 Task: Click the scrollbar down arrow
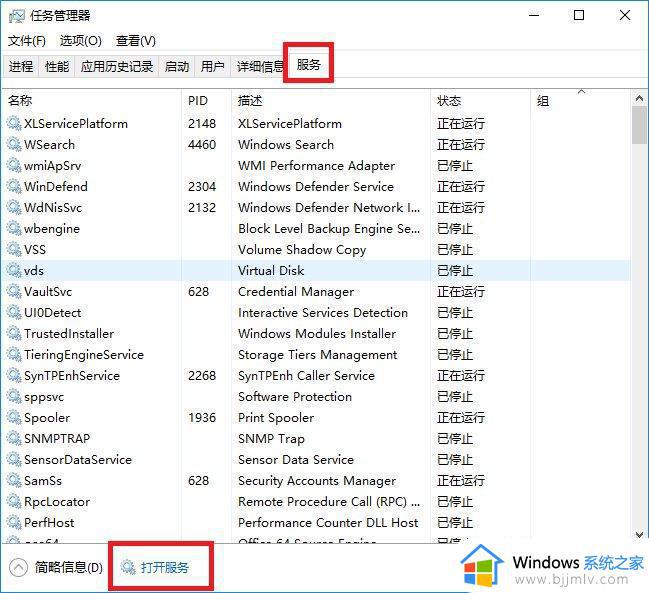coord(639,534)
